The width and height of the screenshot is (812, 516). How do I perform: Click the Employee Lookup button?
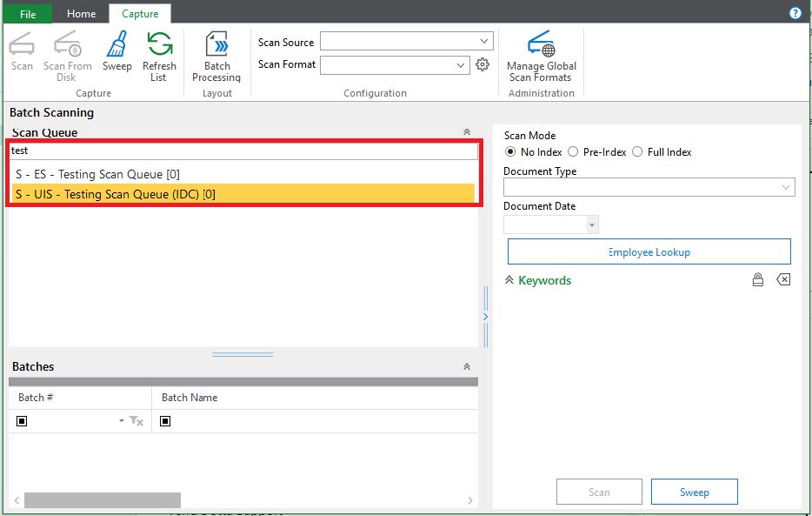(x=649, y=251)
